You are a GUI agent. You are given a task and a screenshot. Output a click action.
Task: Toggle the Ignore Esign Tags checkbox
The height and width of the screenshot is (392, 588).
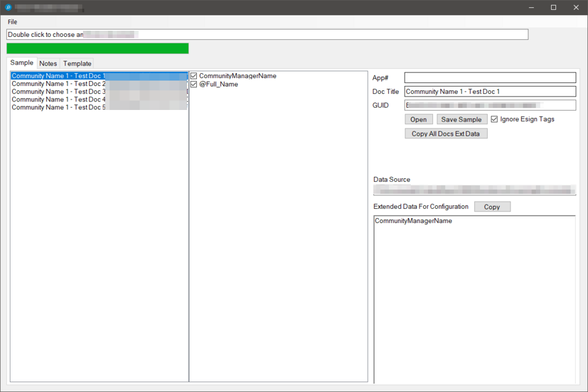[496, 119]
